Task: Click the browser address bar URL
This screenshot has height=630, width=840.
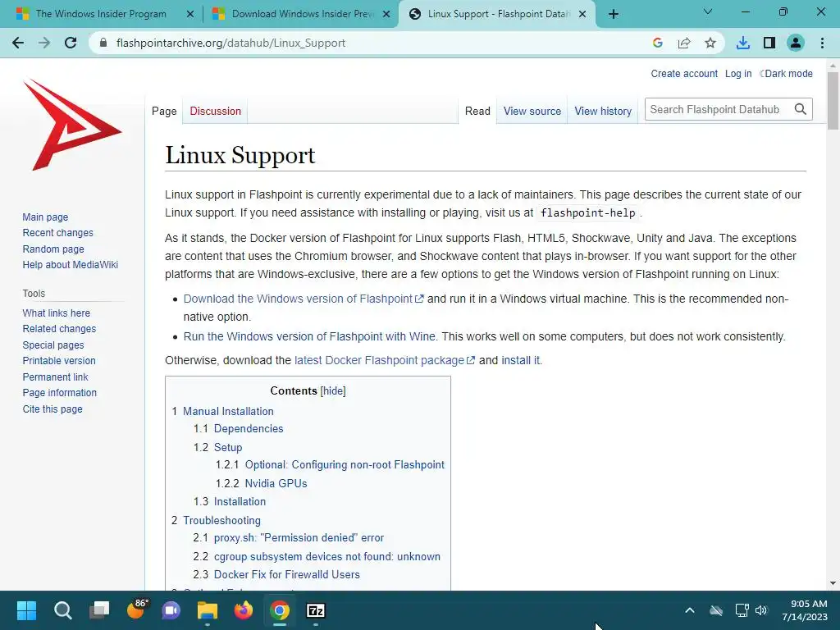Action: (231, 43)
